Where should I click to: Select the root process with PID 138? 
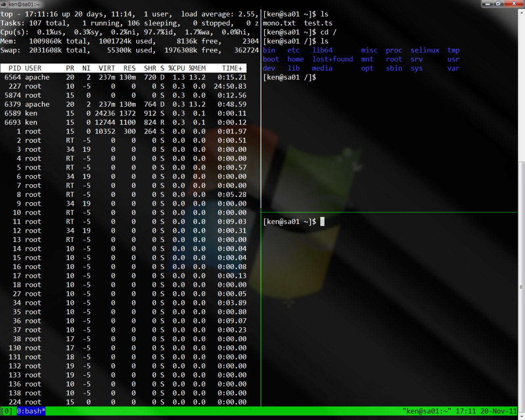[124, 393]
